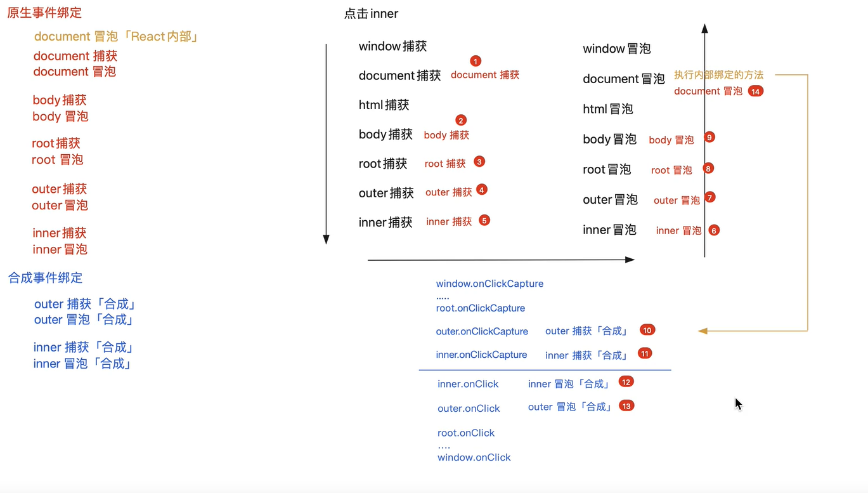Screen dimensions: 868x493
Task: Click the small red 'outer 捕获' annotation beside black 'outer捕获'
Action: (x=449, y=192)
